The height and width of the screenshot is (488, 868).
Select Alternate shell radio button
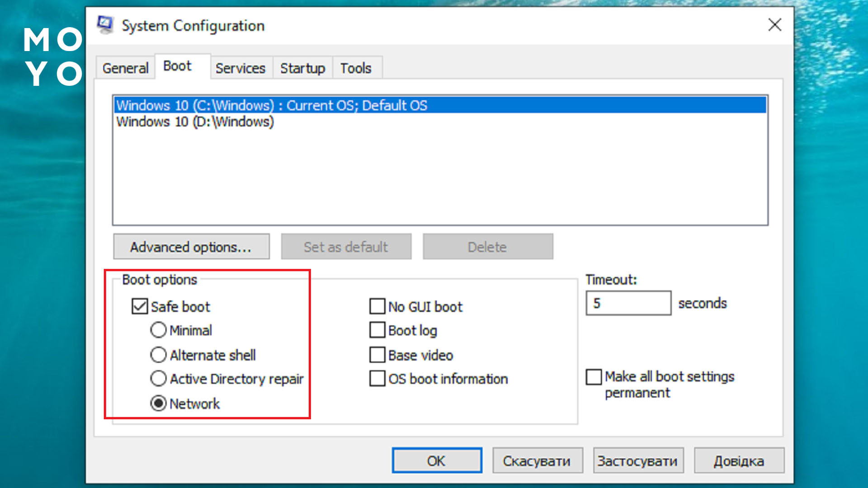pyautogui.click(x=158, y=355)
